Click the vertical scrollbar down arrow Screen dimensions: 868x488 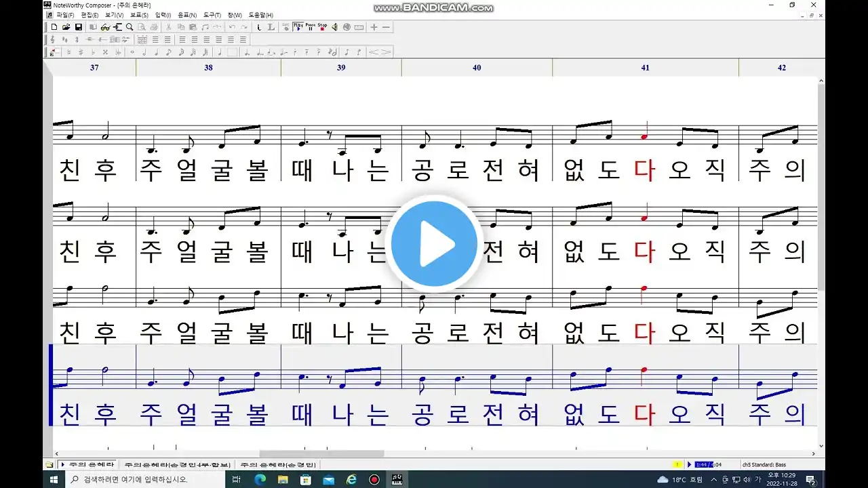pos(821,446)
